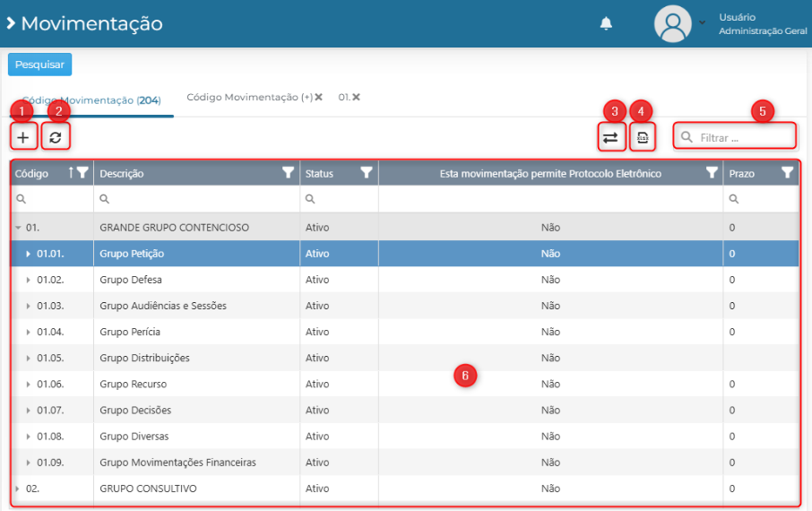
Task: Open filter funnel in Prazo column header
Action: [787, 173]
